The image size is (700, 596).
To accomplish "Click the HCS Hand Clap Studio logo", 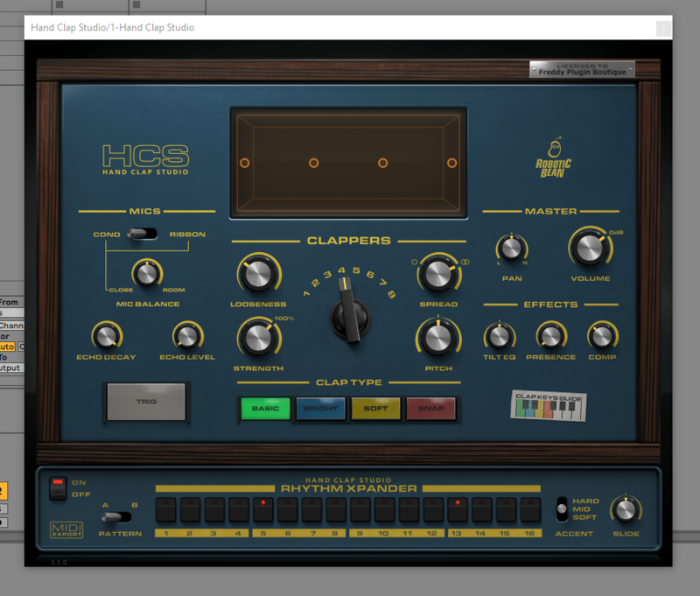I will click(x=145, y=159).
